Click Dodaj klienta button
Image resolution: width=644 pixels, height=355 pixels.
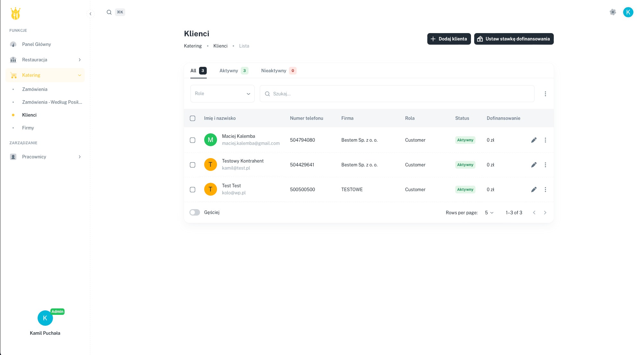pos(449,39)
